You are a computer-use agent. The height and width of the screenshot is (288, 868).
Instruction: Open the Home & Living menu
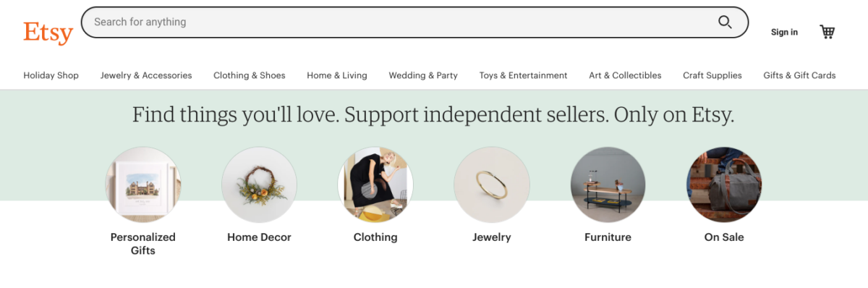pyautogui.click(x=337, y=75)
